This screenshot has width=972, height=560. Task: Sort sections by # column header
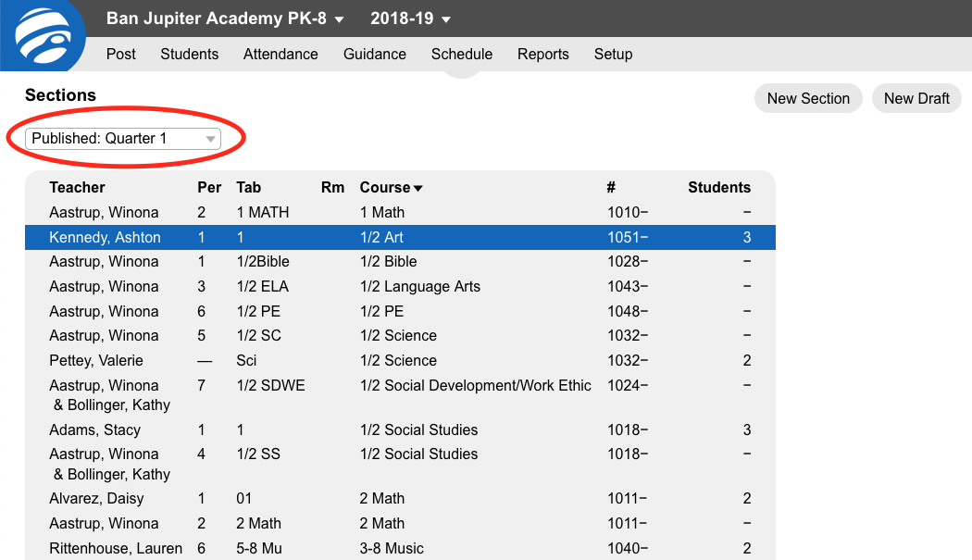point(611,187)
